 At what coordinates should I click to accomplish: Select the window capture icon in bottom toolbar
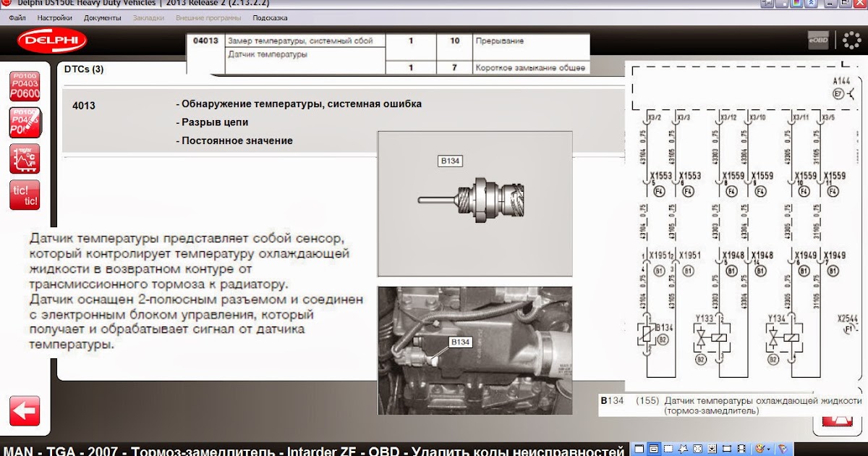coord(639,449)
